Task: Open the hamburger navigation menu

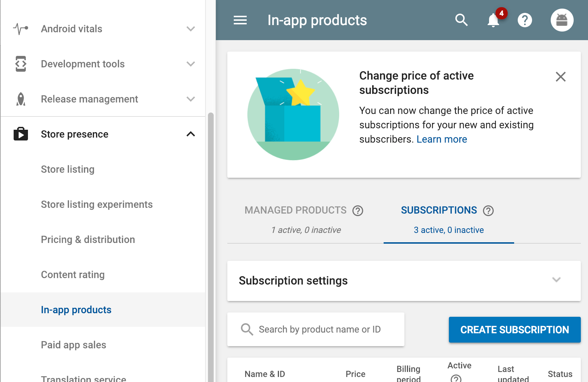Action: pyautogui.click(x=240, y=20)
